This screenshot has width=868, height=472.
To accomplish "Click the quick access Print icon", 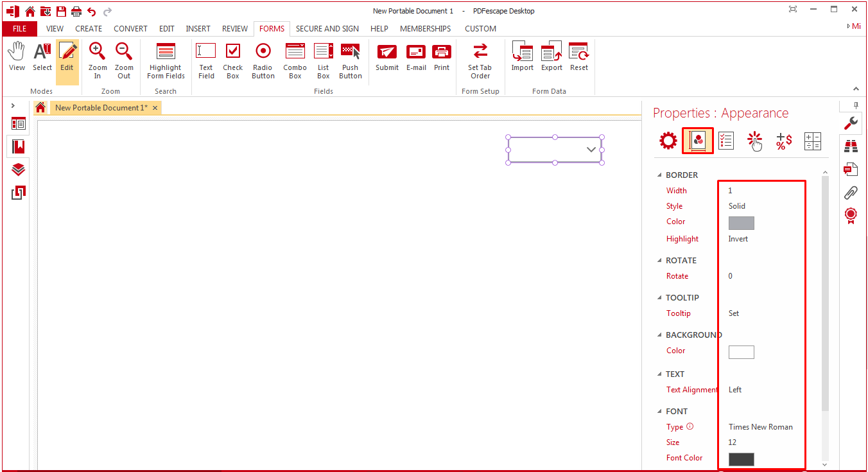I will click(x=76, y=11).
